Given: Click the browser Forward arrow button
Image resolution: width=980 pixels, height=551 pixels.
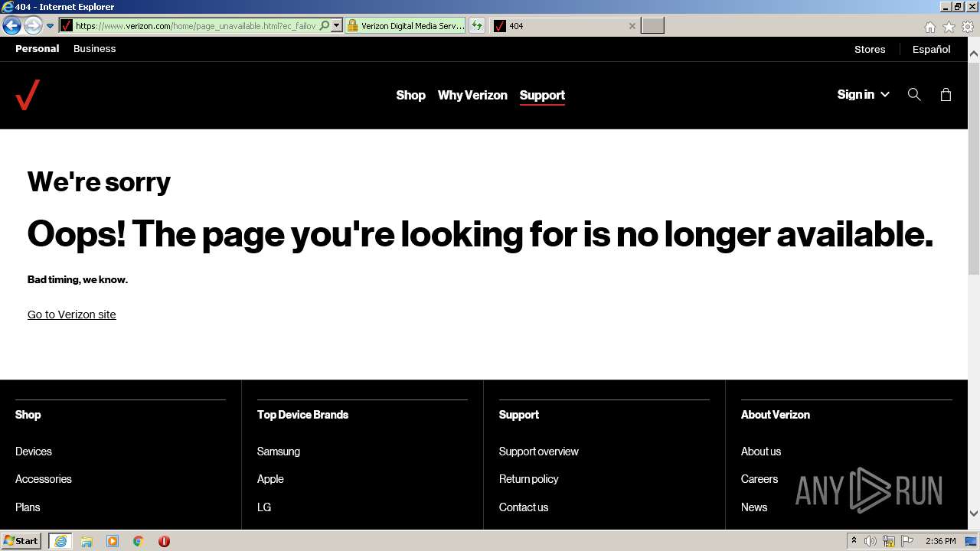Looking at the screenshot, I should (x=32, y=25).
